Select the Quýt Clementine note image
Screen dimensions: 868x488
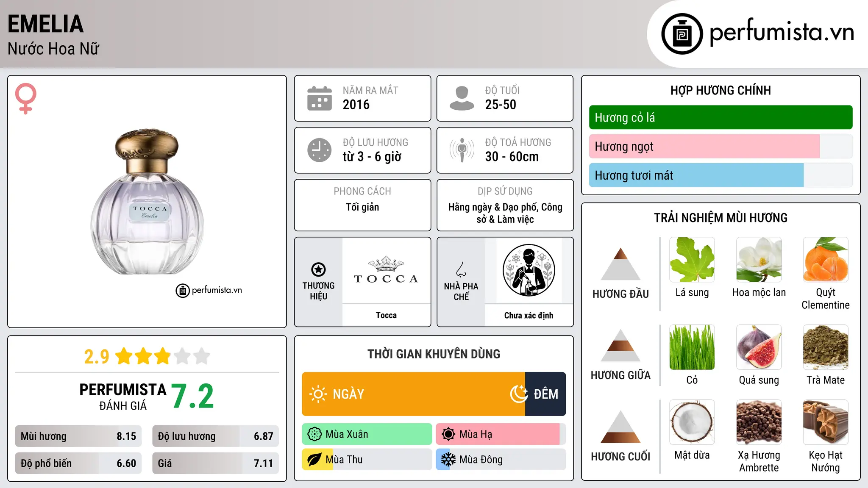[x=826, y=260]
